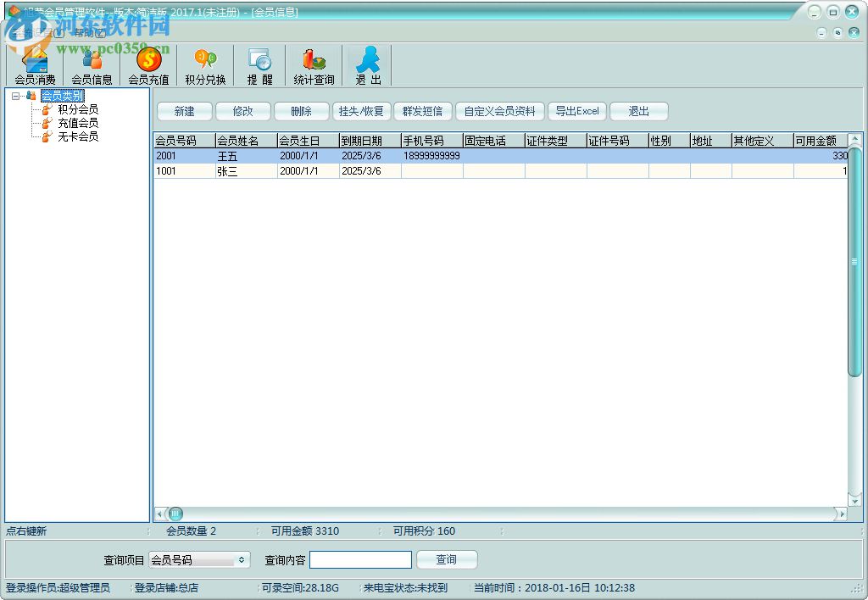Click the horizontal scrollbar left arrow

(160, 514)
